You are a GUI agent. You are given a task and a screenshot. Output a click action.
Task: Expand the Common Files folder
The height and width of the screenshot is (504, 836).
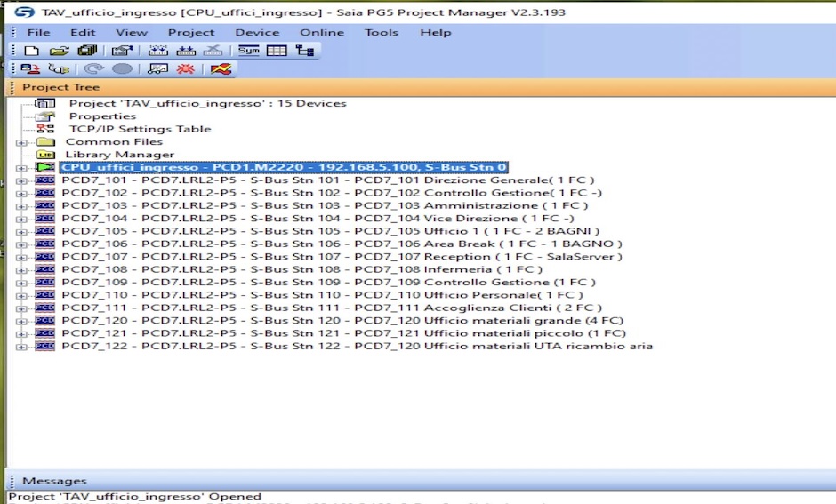tap(20, 142)
